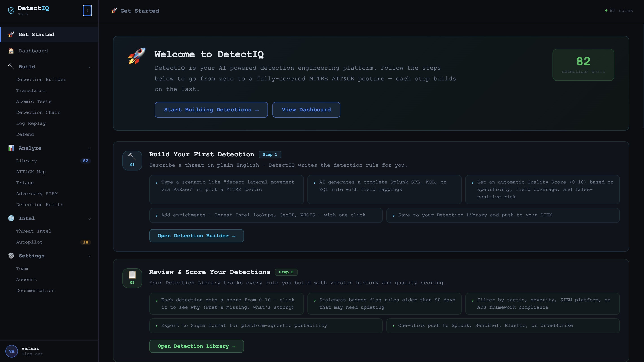Click the Build hammer icon in the sidebar
Image resolution: width=644 pixels, height=362 pixels.
click(11, 67)
